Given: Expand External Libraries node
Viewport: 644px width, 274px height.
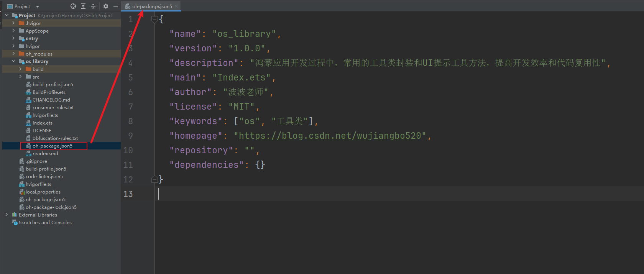Looking at the screenshot, I should click(x=7, y=215).
